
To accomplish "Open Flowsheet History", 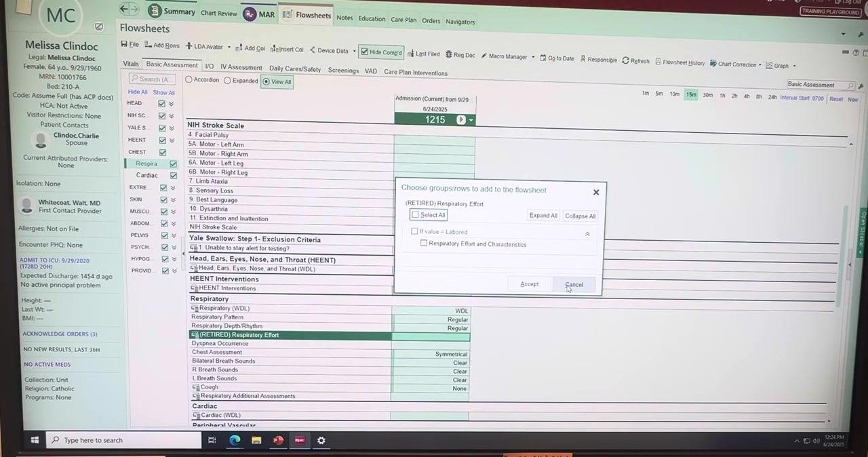I will tap(680, 62).
